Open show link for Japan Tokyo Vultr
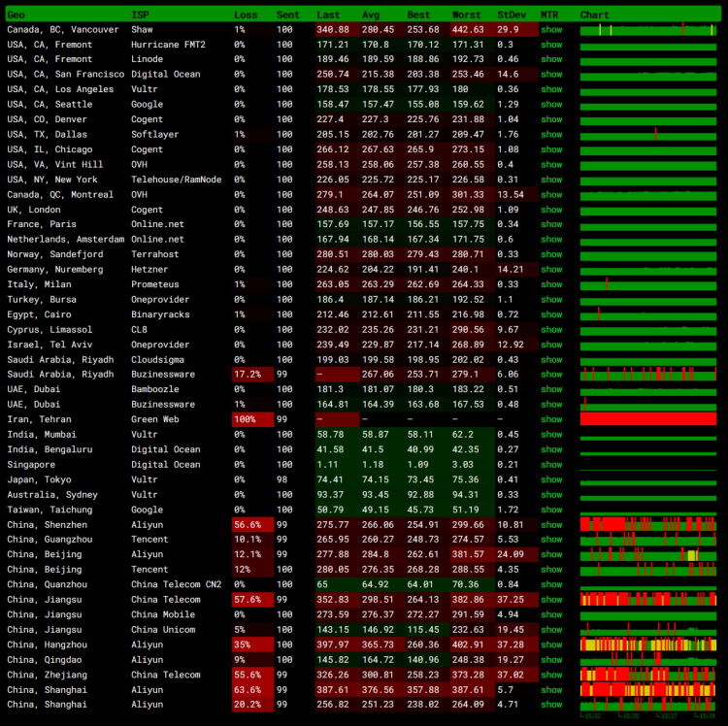This screenshot has width=728, height=726. coord(551,479)
